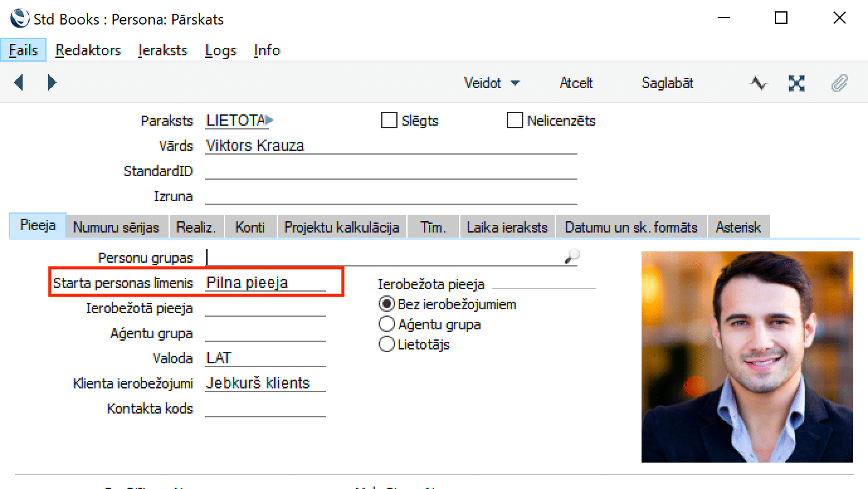Enable the Nelicenzēts checkbox
This screenshot has height=489, width=868.
click(515, 121)
